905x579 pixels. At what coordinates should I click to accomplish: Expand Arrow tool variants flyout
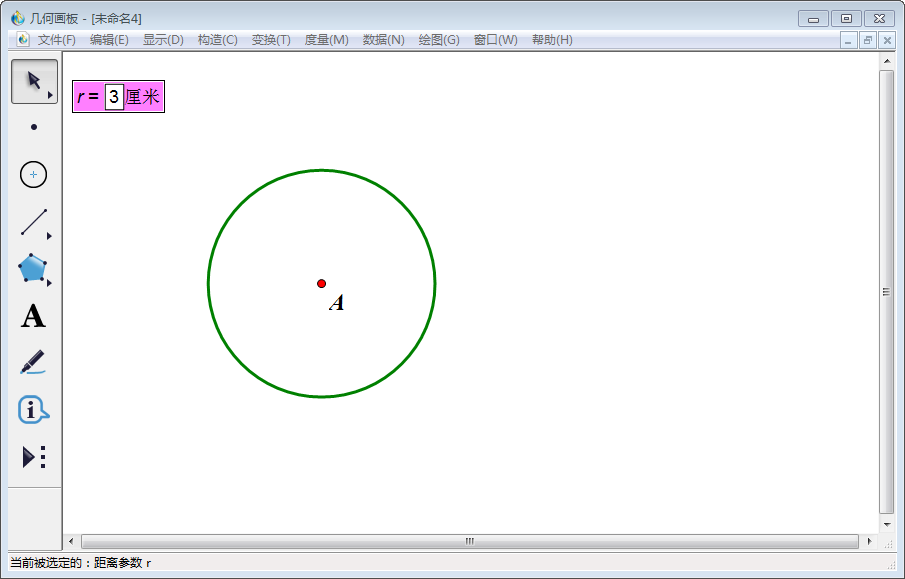pyautogui.click(x=50, y=95)
